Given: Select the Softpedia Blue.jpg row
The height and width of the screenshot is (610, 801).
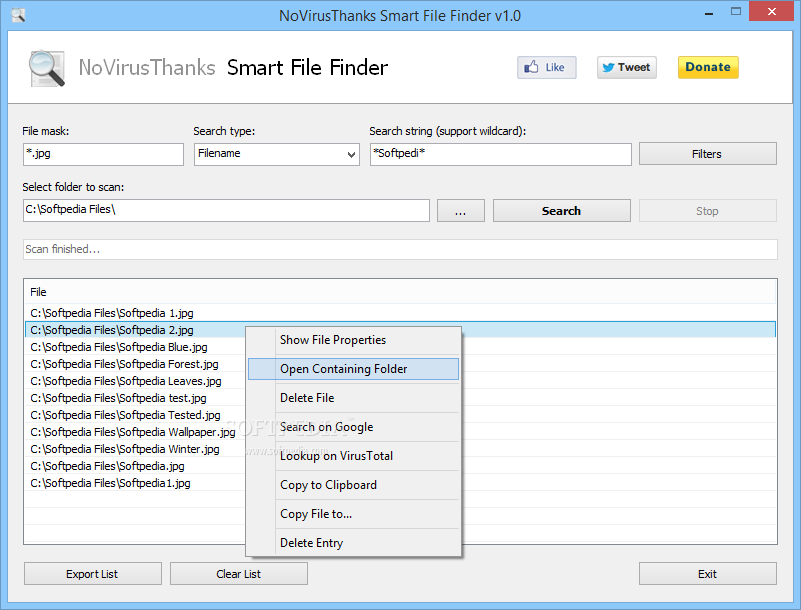Looking at the screenshot, I should click(135, 347).
